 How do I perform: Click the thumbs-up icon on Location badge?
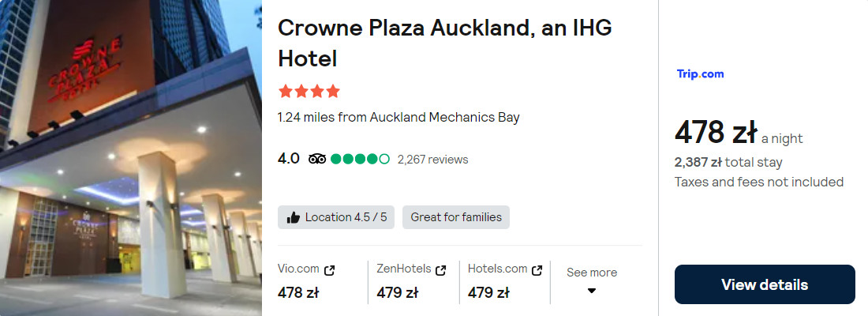tap(294, 217)
